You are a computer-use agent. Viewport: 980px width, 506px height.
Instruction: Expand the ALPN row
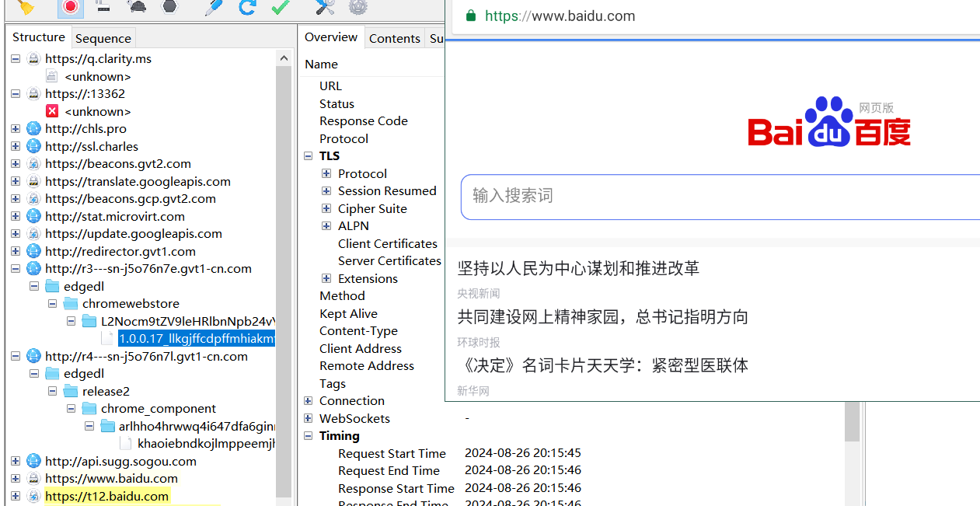pos(326,226)
